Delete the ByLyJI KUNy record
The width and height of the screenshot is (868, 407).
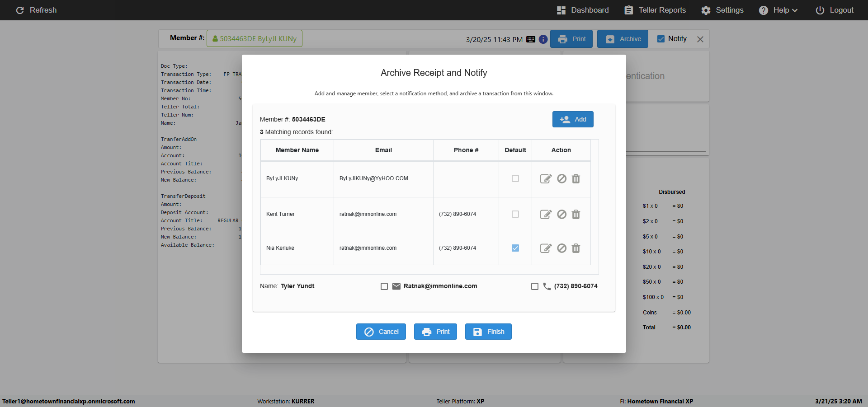(x=576, y=179)
